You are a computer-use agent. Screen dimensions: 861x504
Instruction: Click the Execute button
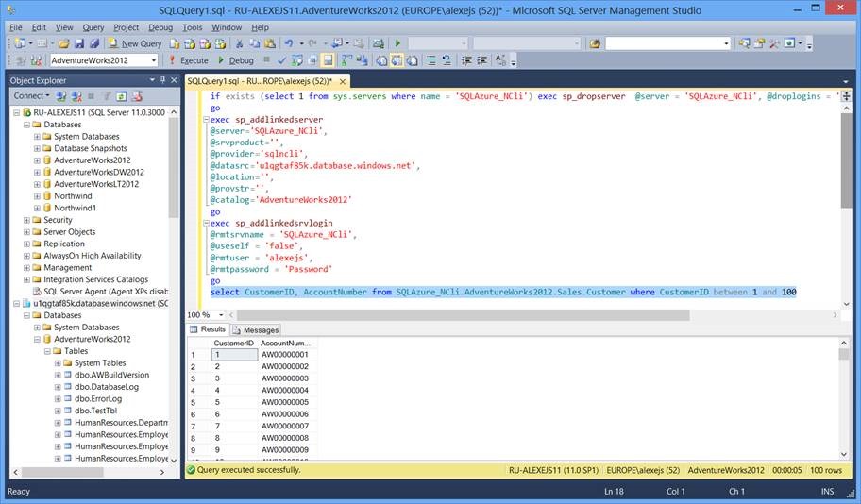[189, 60]
